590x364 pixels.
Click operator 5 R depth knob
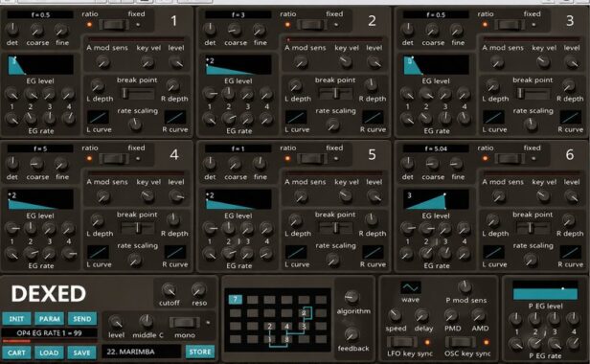click(x=371, y=219)
